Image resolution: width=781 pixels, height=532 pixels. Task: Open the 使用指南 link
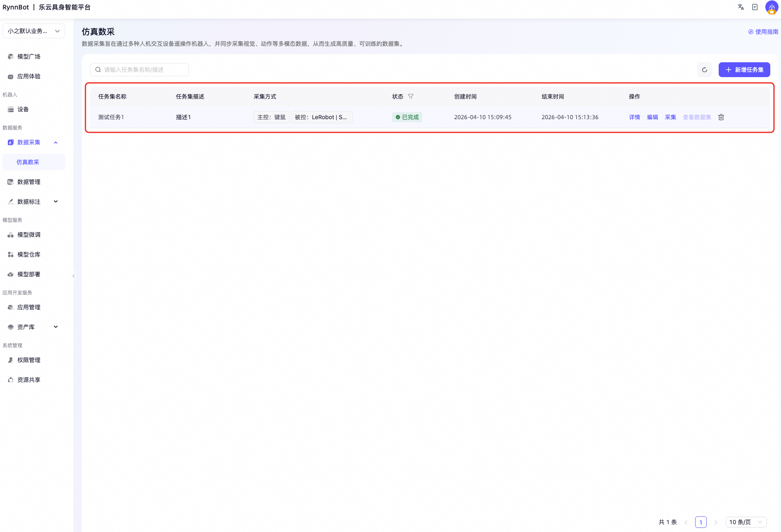click(763, 32)
